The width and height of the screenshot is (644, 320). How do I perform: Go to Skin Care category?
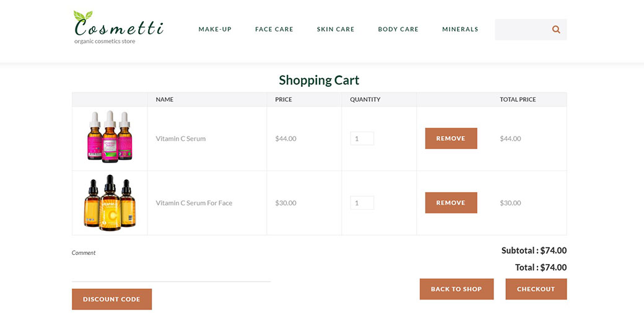coord(336,29)
